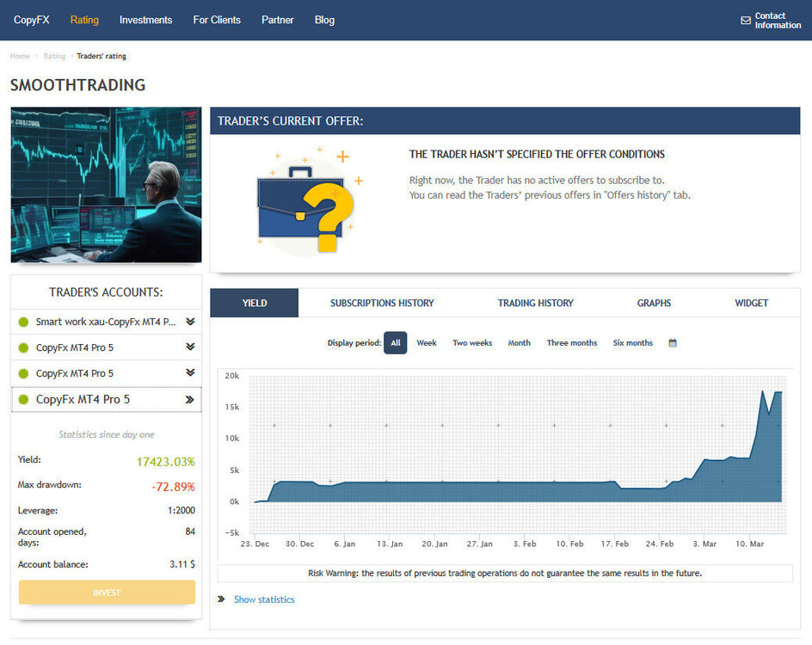Click the Contact Information envelope icon
The height and width of the screenshot is (645, 812).
tap(745, 20)
